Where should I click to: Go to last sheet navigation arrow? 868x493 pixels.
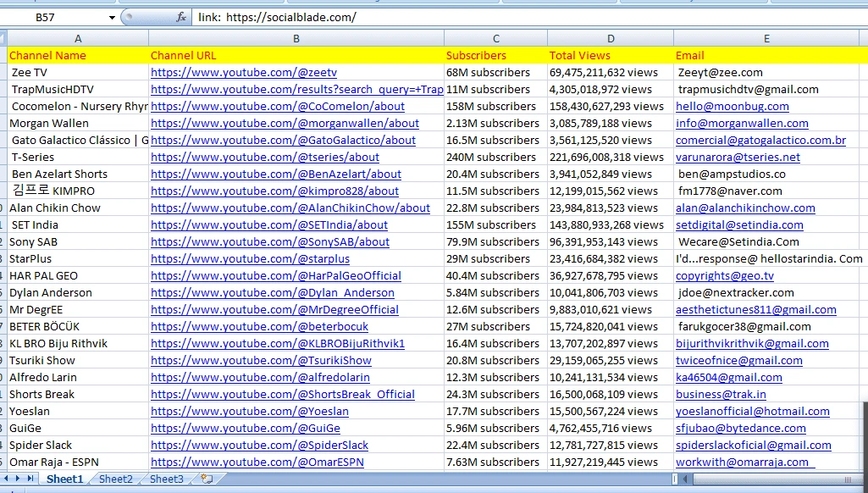click(x=30, y=479)
